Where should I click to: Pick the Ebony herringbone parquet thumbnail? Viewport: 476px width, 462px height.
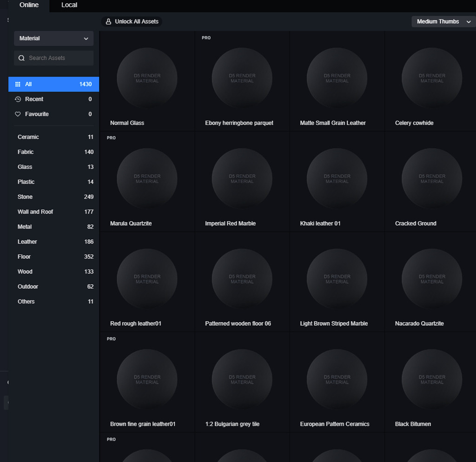click(242, 78)
